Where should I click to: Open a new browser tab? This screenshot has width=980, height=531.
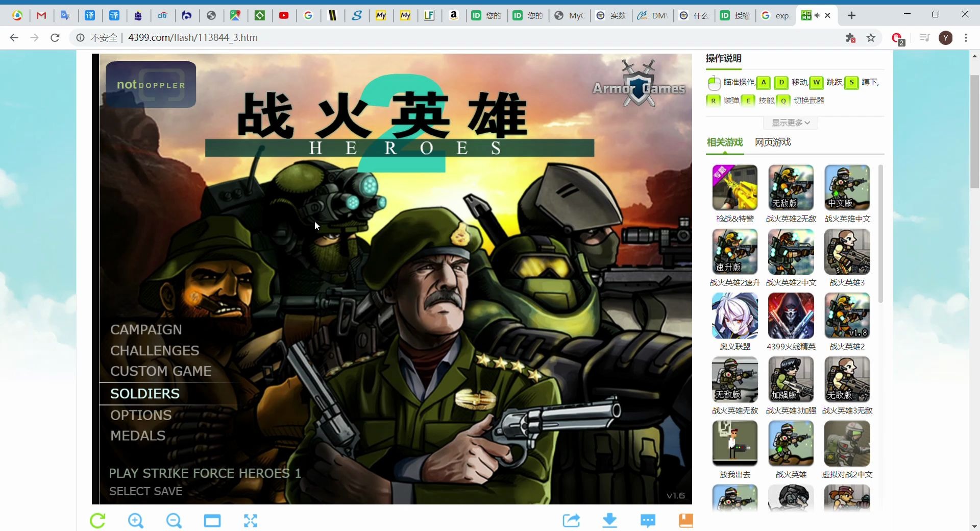pyautogui.click(x=851, y=15)
